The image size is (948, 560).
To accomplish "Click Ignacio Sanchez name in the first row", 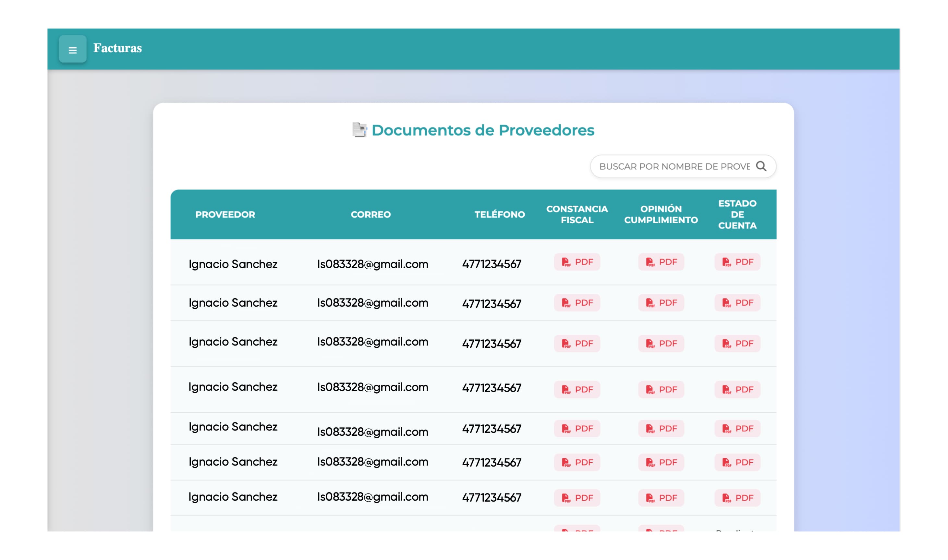I will click(x=233, y=264).
